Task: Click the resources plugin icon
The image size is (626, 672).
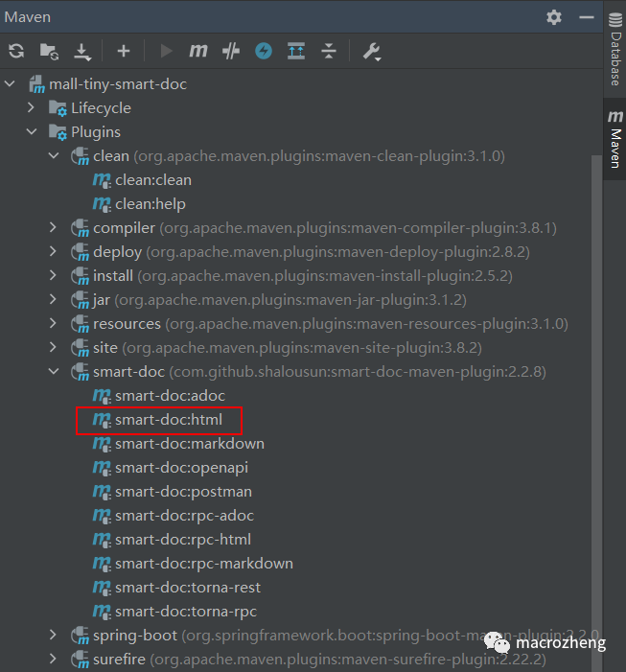Action: point(81,324)
